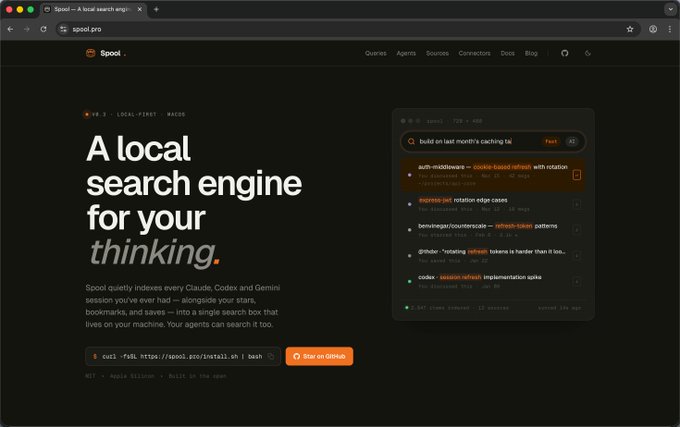This screenshot has width=680, height=427.
Task: Expand the Chrome tab search dropdown
Action: [670, 9]
